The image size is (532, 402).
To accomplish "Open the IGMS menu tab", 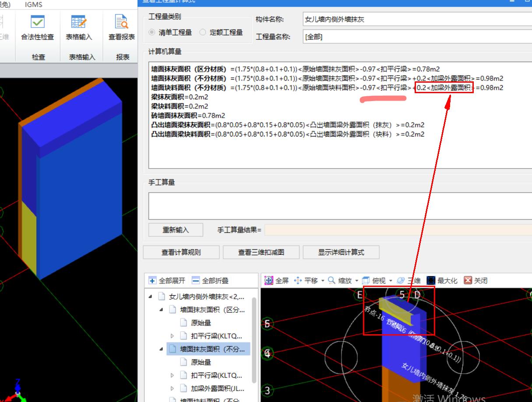I will pyautogui.click(x=34, y=4).
